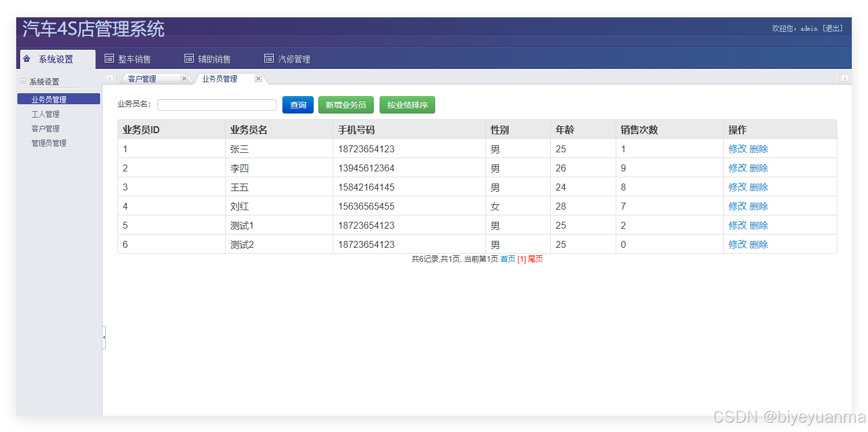Collapse the left sidebar panel
The width and height of the screenshot is (868, 432).
(x=105, y=337)
